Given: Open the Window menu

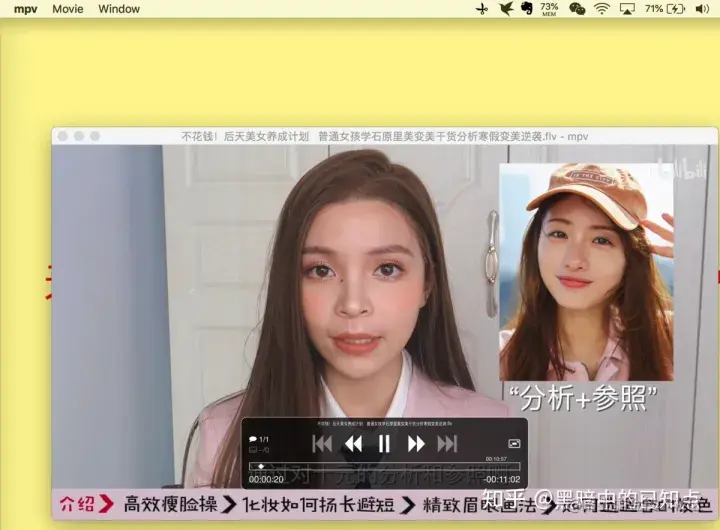Looking at the screenshot, I should (x=119, y=9).
